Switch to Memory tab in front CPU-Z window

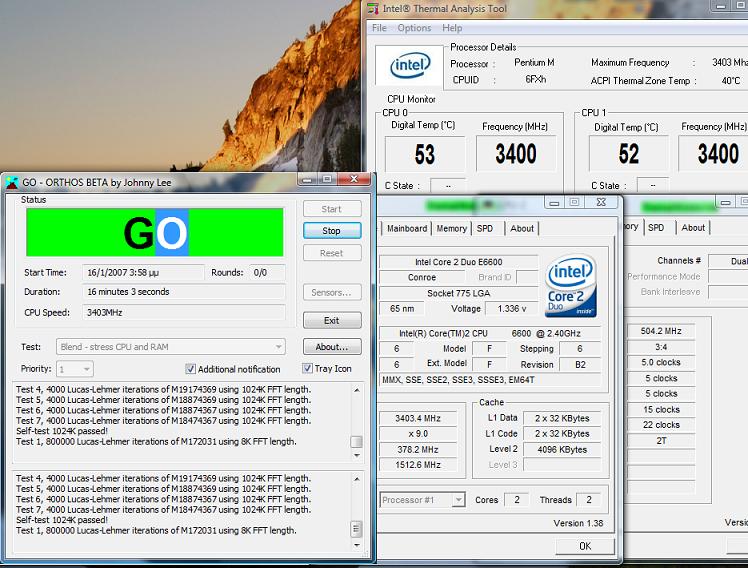pyautogui.click(x=451, y=228)
